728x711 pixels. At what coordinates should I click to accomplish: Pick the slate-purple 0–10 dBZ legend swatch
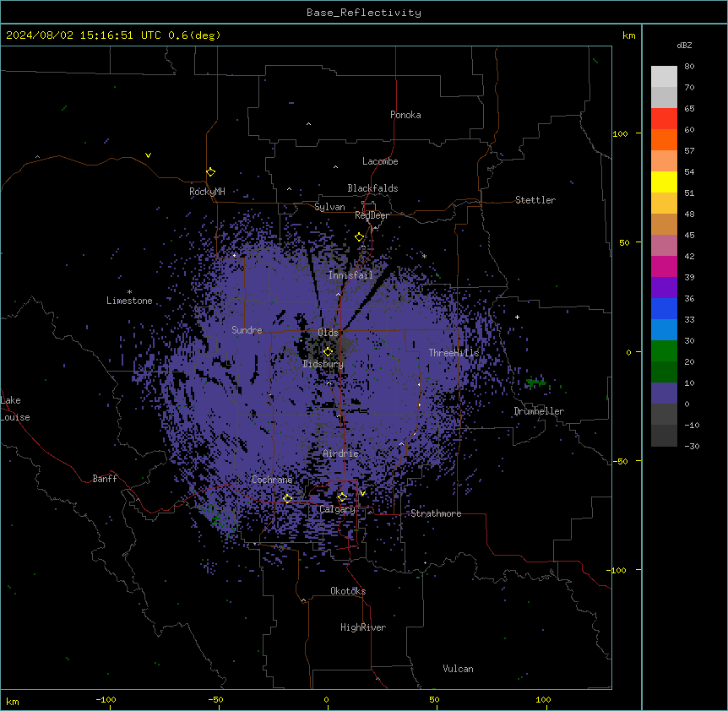point(664,393)
